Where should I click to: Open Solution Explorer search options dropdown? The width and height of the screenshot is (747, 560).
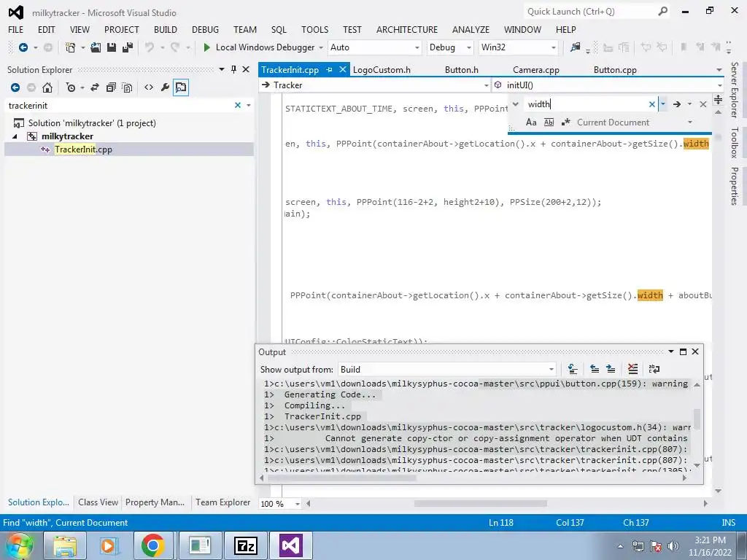[x=249, y=105]
